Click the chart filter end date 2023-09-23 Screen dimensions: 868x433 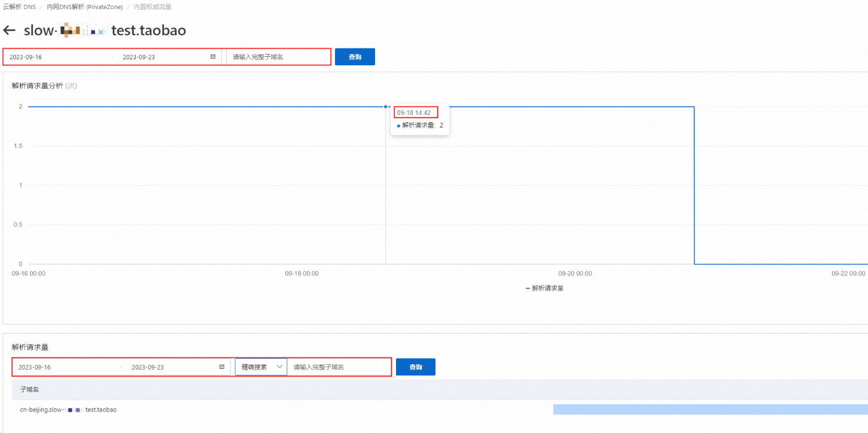[139, 57]
